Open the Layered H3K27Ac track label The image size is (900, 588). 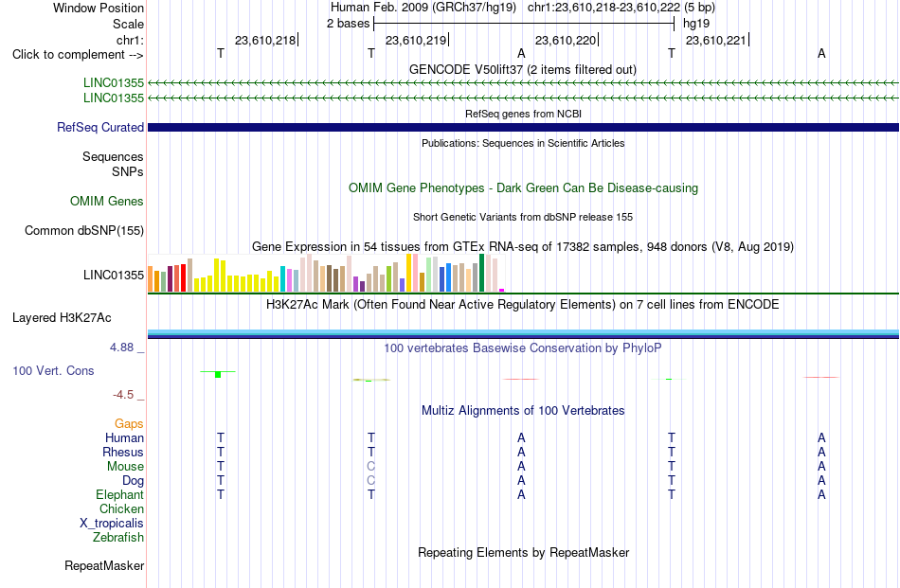62,318
